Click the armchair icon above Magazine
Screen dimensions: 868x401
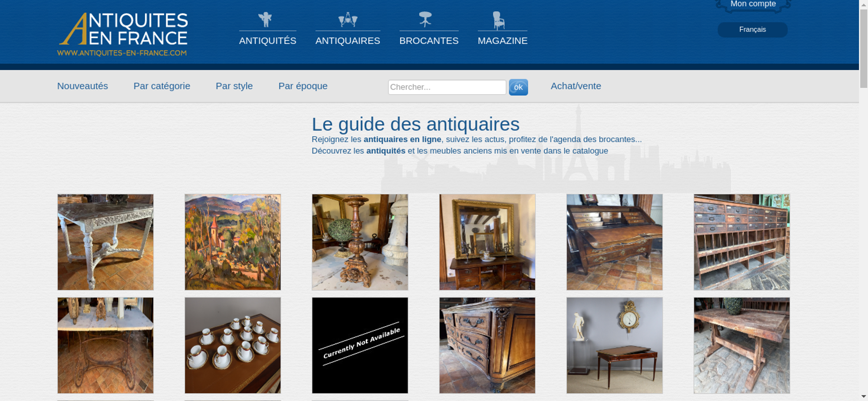click(499, 20)
